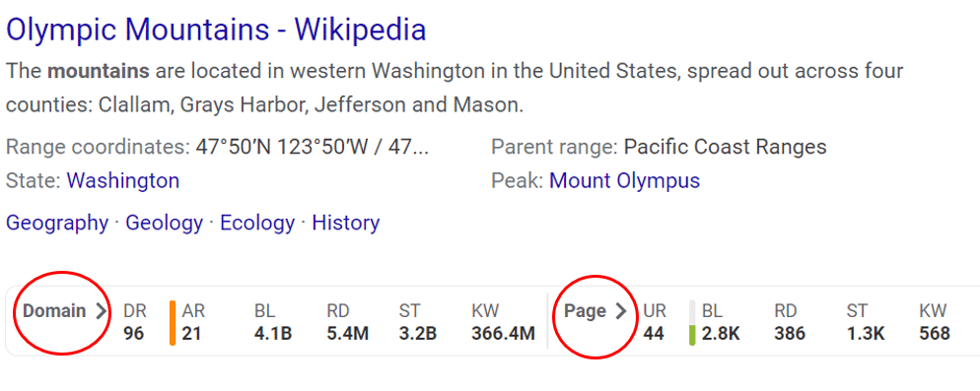Jump to the Ecology section link
The width and height of the screenshot is (980, 391).
pyautogui.click(x=257, y=223)
